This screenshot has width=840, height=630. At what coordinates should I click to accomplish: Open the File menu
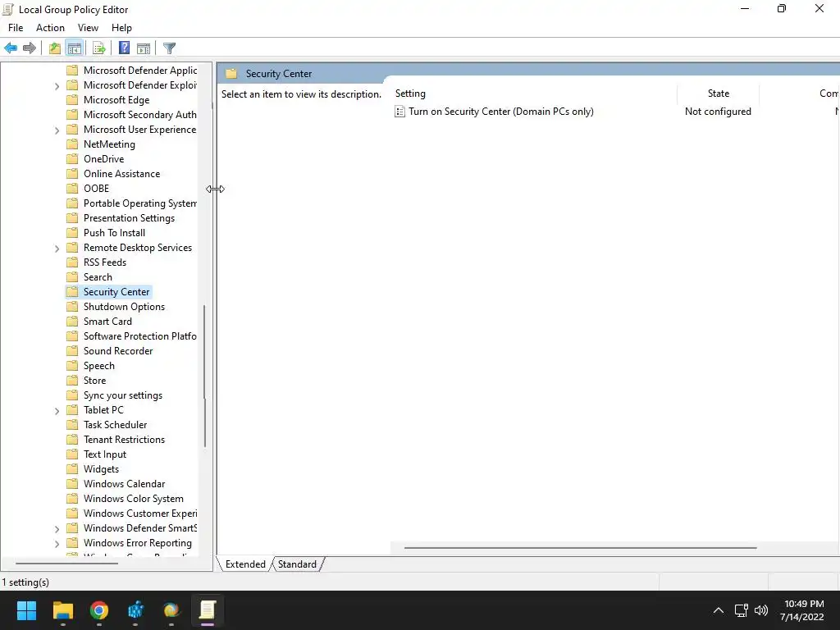click(x=16, y=28)
